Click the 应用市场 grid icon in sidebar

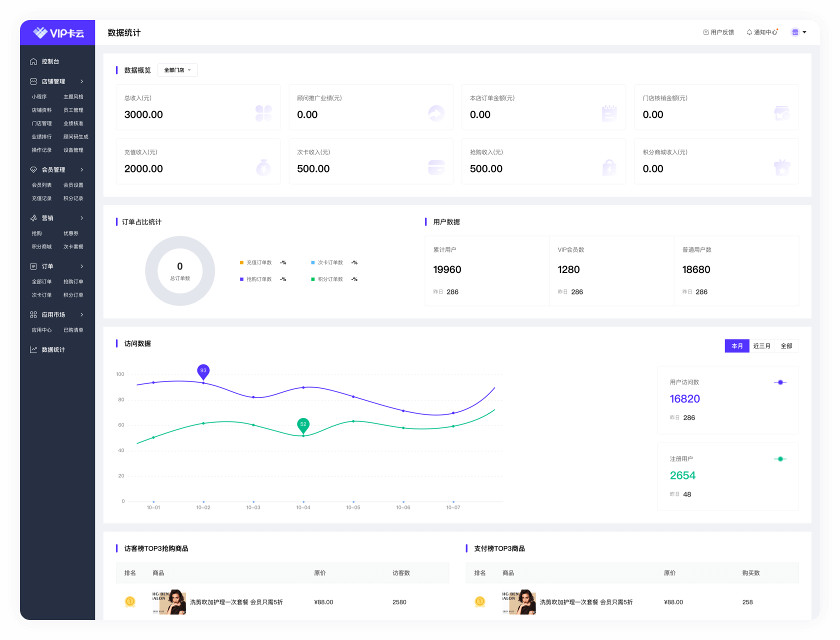tap(33, 314)
